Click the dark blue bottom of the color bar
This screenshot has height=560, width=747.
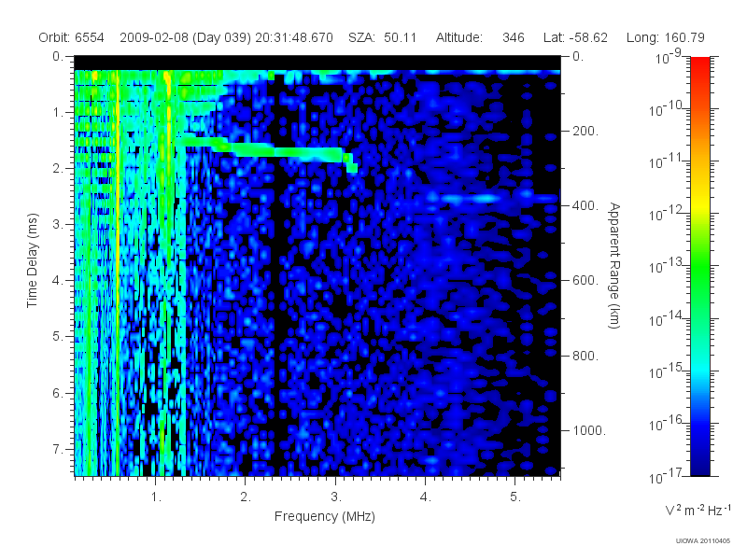point(699,464)
